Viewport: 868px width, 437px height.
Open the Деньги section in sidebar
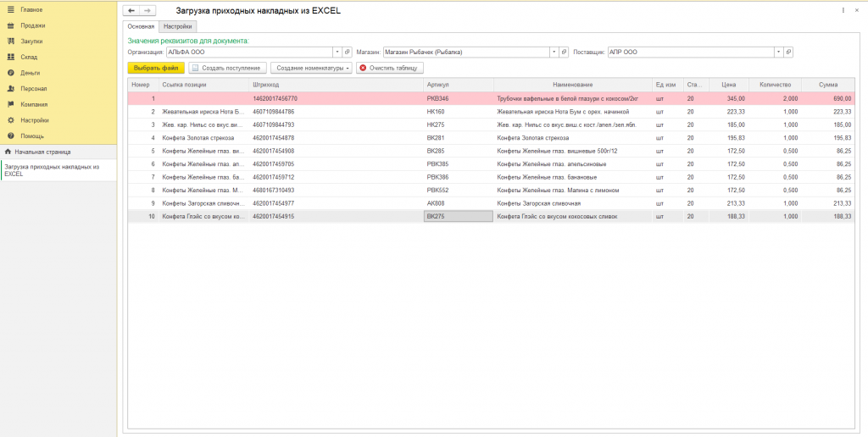click(x=31, y=73)
